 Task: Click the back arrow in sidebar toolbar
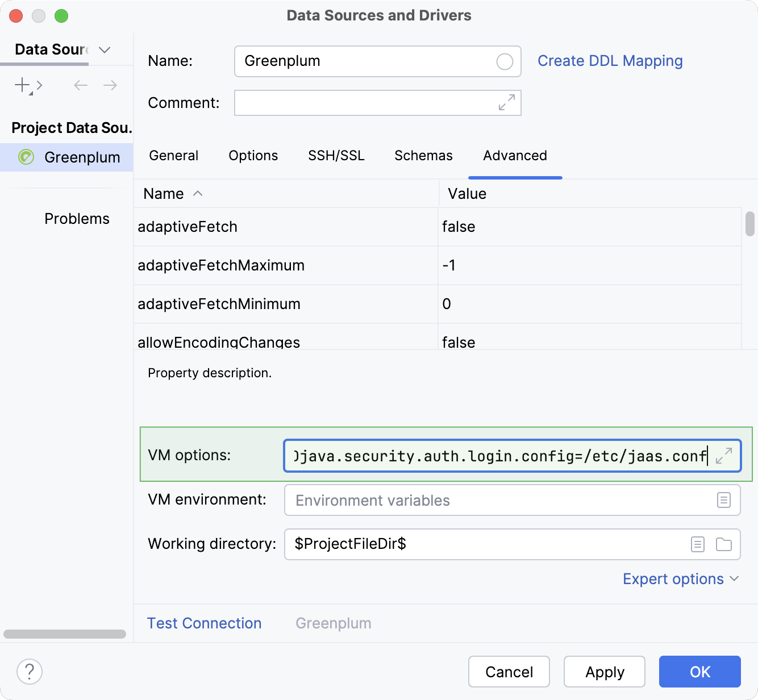point(80,85)
